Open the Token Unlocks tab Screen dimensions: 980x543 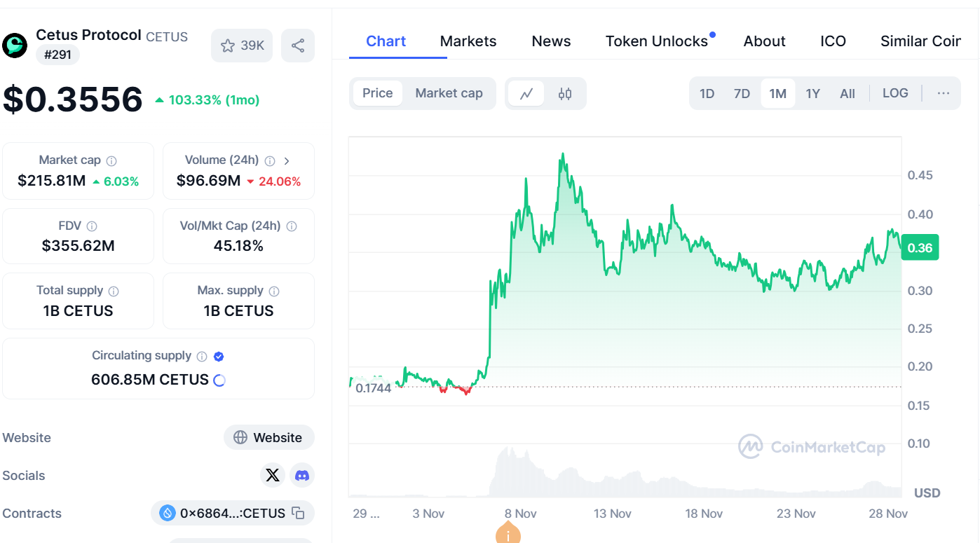(x=657, y=41)
